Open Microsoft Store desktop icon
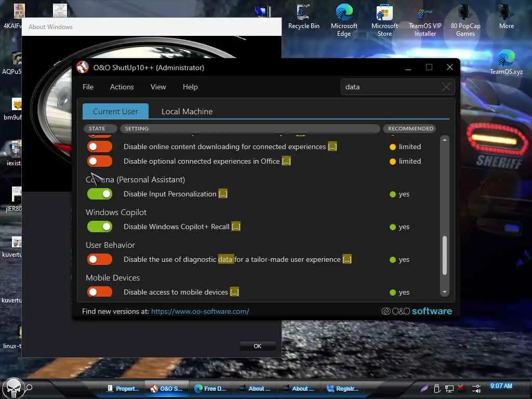 point(384,20)
